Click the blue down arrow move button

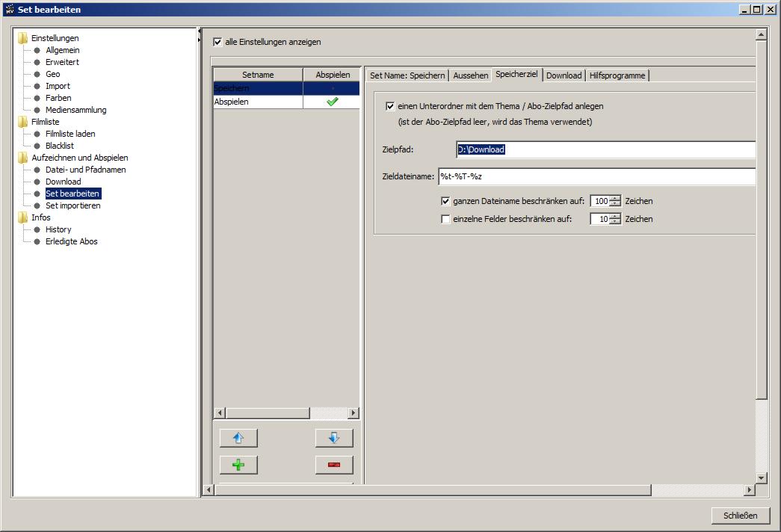tap(333, 438)
